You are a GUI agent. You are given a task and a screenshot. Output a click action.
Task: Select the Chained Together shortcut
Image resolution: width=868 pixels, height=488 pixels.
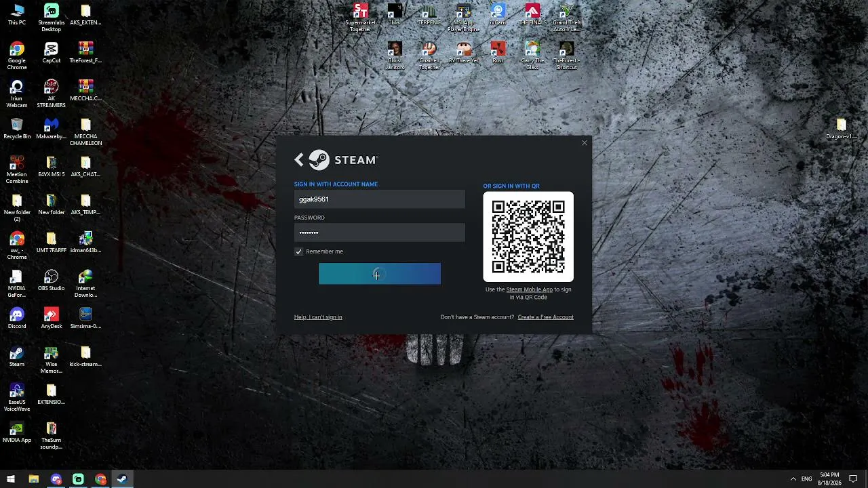click(429, 56)
